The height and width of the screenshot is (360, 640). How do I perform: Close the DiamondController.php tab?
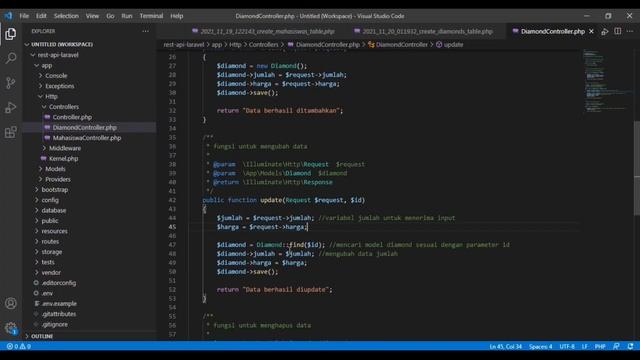(591, 31)
